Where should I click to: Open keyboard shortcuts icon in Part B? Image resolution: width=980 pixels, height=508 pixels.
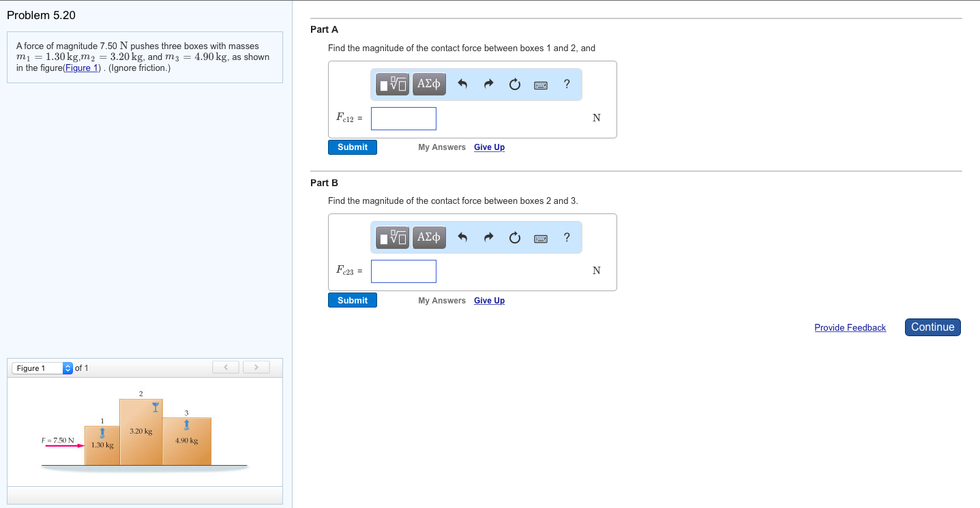541,238
